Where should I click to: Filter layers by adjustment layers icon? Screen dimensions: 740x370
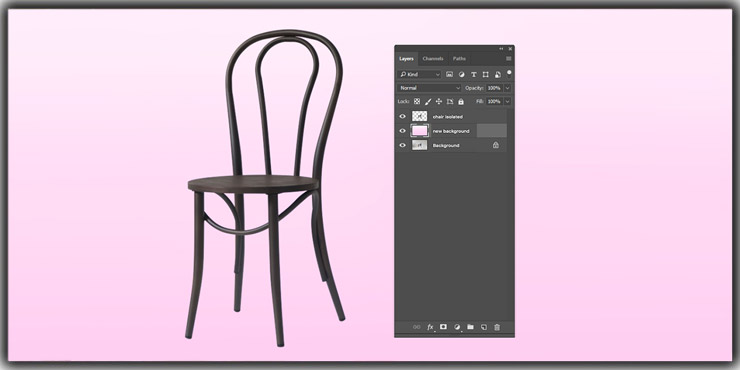462,75
